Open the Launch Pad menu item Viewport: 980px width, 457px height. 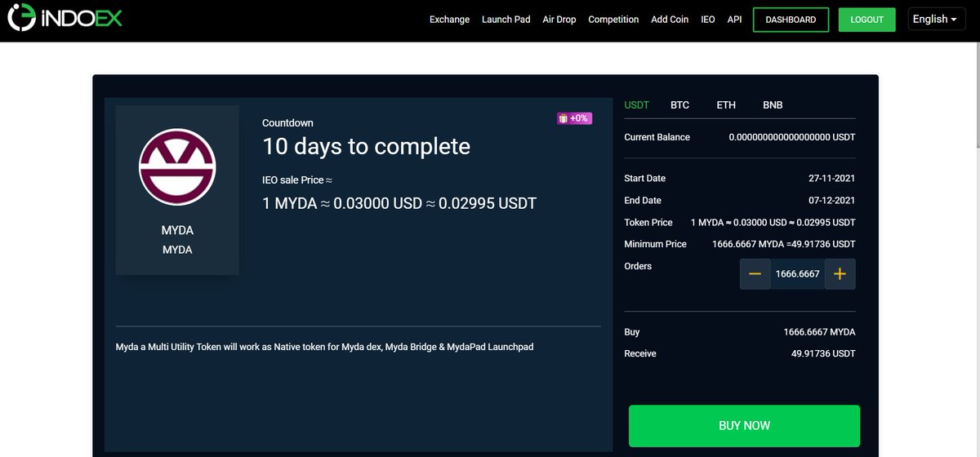506,20
